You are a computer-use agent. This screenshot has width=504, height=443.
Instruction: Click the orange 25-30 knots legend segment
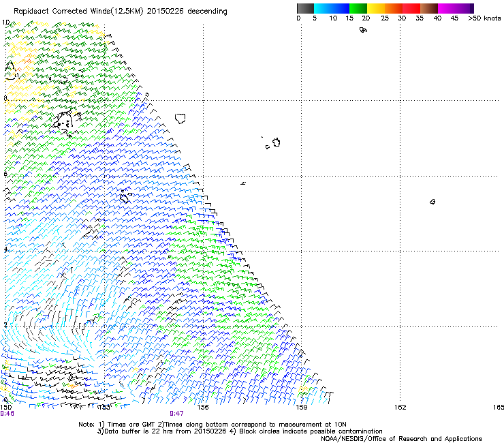pos(394,8)
